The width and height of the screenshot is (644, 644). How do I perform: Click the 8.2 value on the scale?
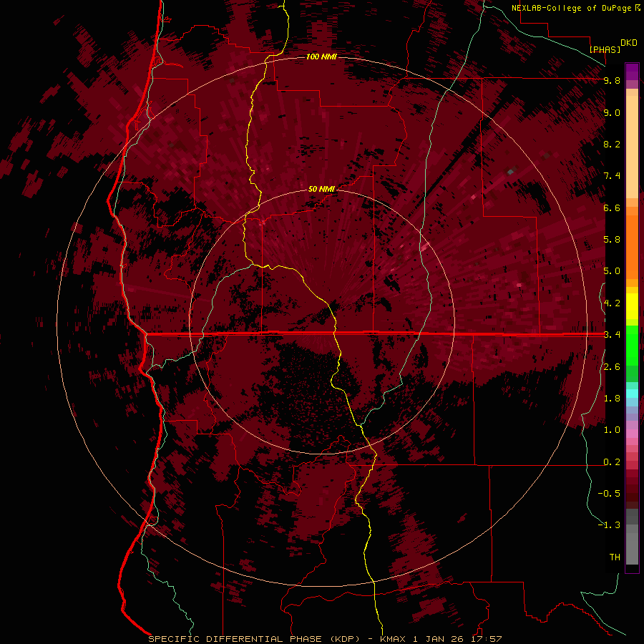[612, 144]
